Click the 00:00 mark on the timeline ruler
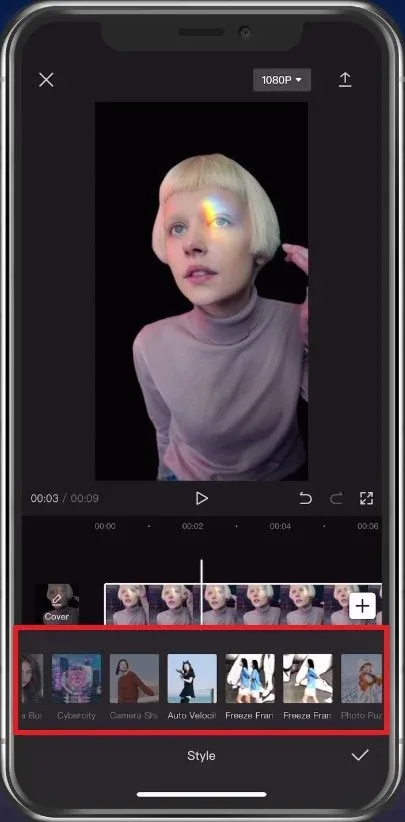Viewport: 405px width, 822px height. [105, 526]
